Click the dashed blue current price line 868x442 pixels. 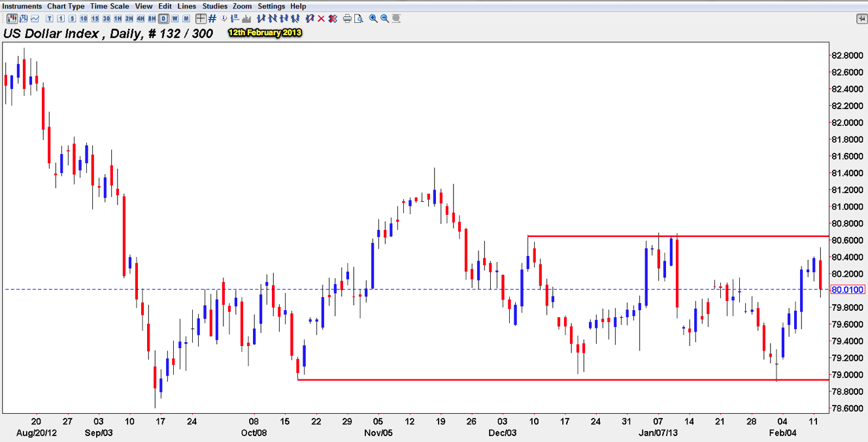pyautogui.click(x=415, y=289)
